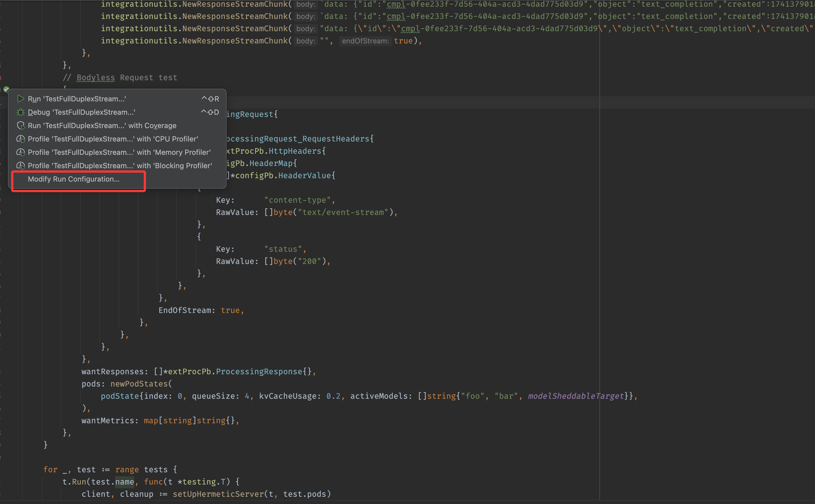Open Modify Run Configuration...
The height and width of the screenshot is (504, 815).
(117, 179)
